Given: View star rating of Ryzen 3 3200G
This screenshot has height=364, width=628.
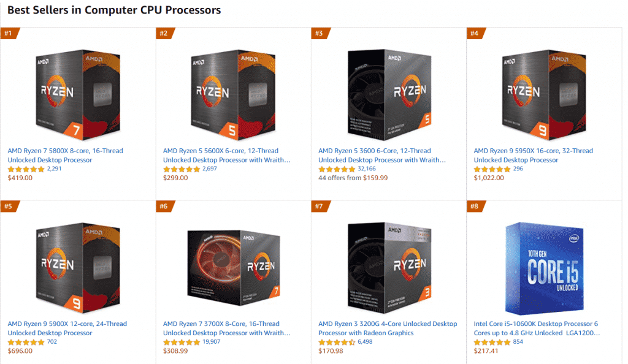Looking at the screenshot, I should (x=337, y=343).
